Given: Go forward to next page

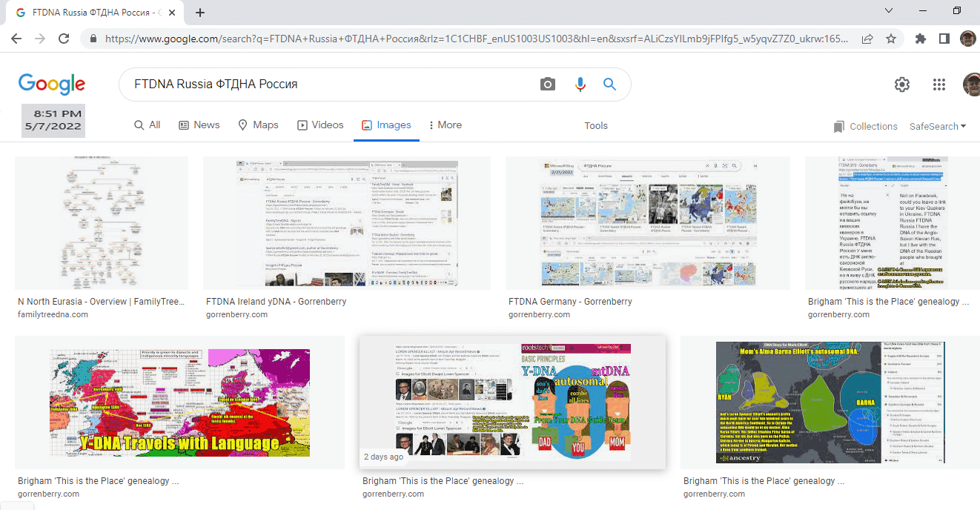Looking at the screenshot, I should (40, 39).
